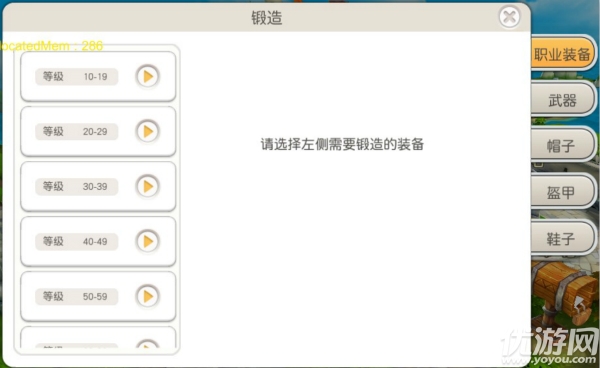Select the 鞋子 shoes tab
Screen dimensions: 600x368
coord(562,239)
